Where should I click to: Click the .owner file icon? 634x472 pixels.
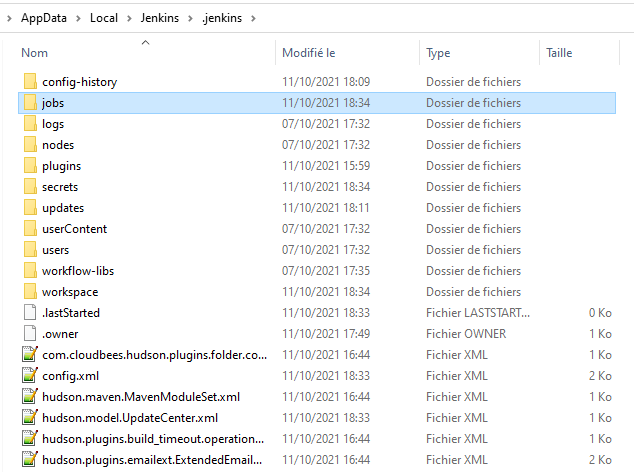29,334
